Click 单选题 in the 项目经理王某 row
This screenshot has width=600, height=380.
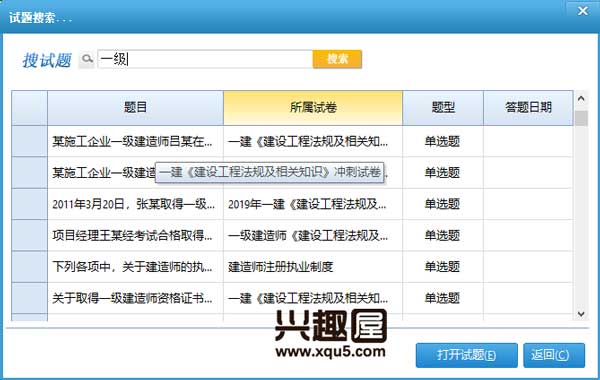(442, 235)
